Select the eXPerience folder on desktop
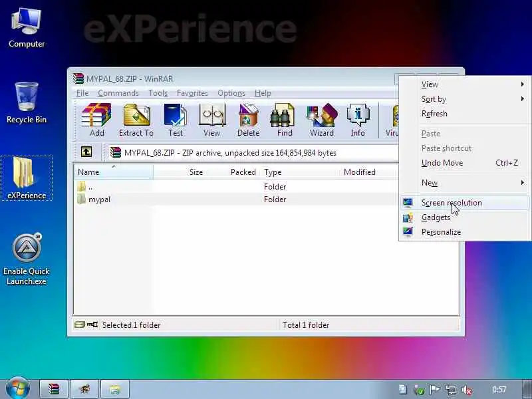The image size is (532, 399). tap(27, 178)
